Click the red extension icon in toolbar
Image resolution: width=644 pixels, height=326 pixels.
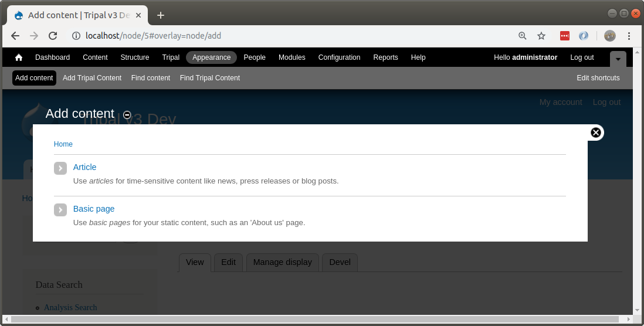[x=565, y=36]
